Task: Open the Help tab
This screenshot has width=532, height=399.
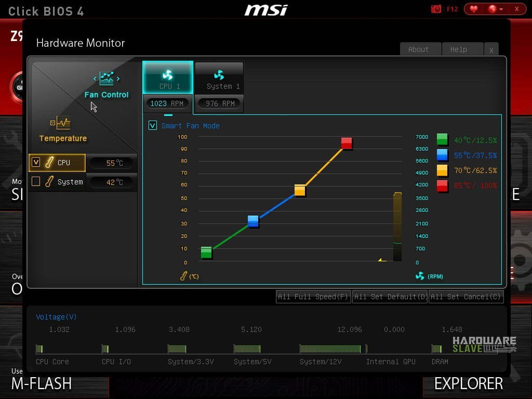Action: [462, 49]
